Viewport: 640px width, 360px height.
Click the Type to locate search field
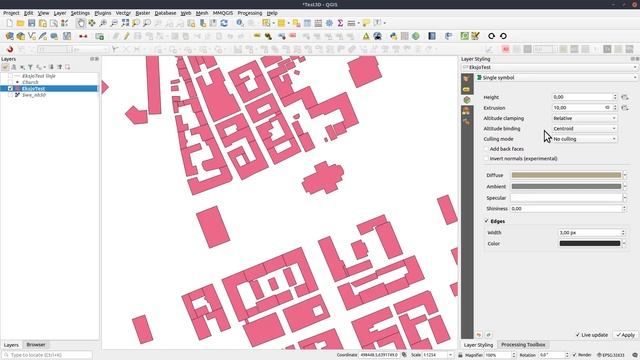click(47, 355)
